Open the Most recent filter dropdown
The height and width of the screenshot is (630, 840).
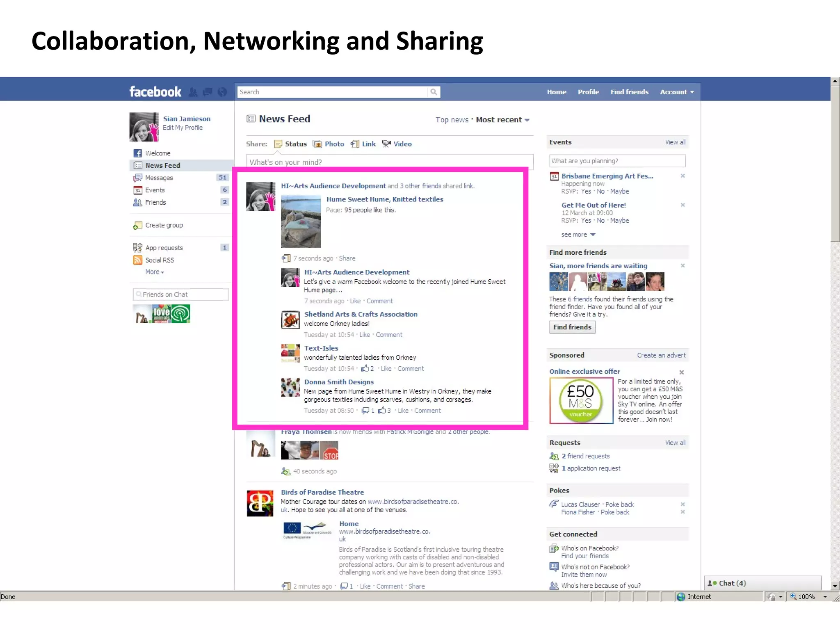tap(503, 120)
